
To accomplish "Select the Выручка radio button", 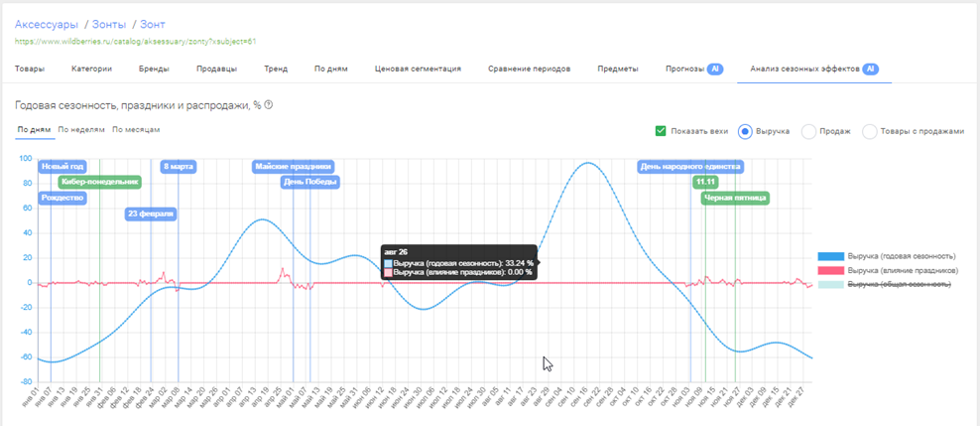I will click(x=744, y=131).
